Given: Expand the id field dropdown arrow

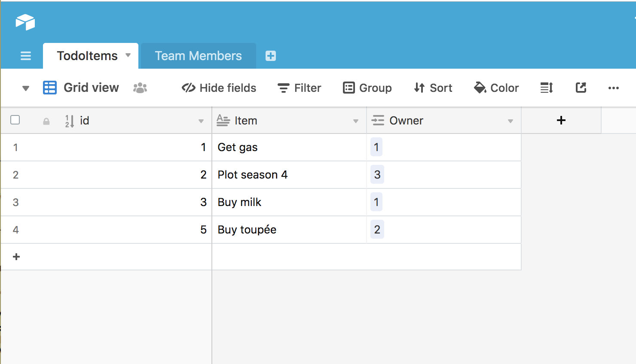Looking at the screenshot, I should point(201,121).
